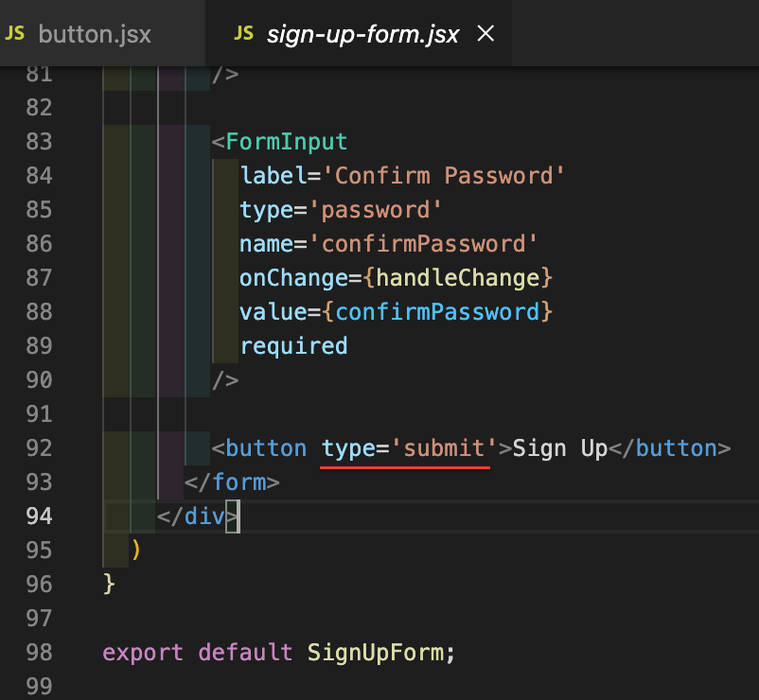
Task: Click line number 94 in gutter
Action: [39, 516]
